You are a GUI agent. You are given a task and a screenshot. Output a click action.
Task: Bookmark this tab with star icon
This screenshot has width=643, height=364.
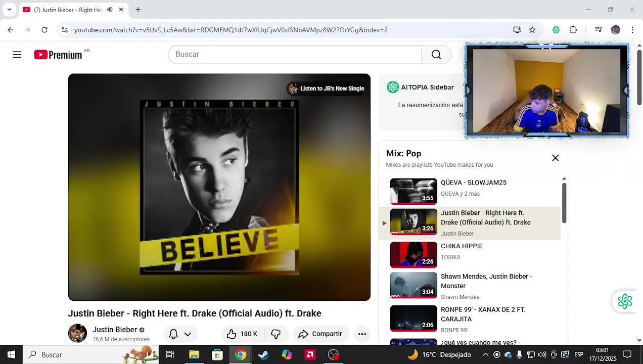[x=532, y=30]
